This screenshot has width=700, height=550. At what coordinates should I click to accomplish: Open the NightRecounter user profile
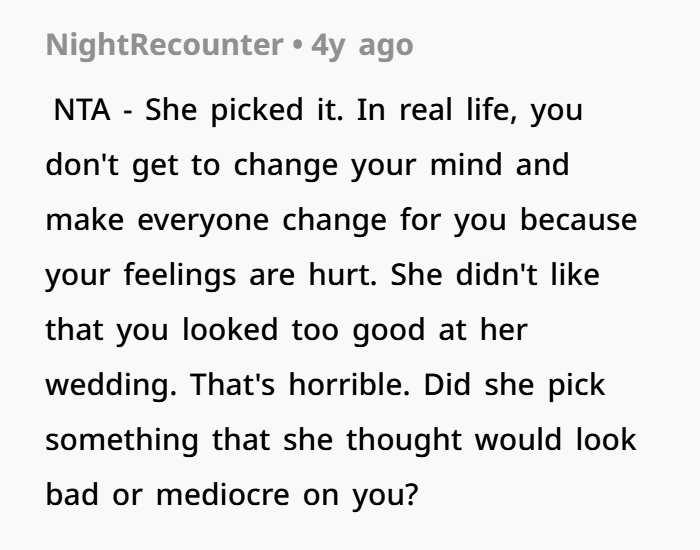pos(166,46)
